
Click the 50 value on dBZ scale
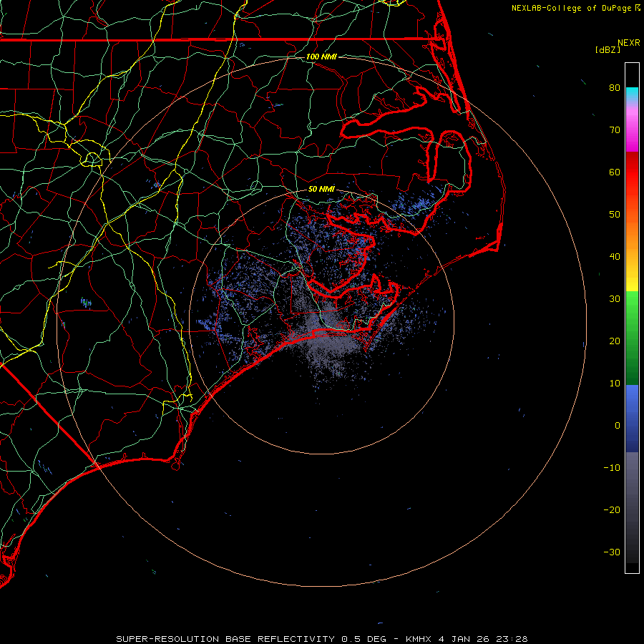(615, 215)
